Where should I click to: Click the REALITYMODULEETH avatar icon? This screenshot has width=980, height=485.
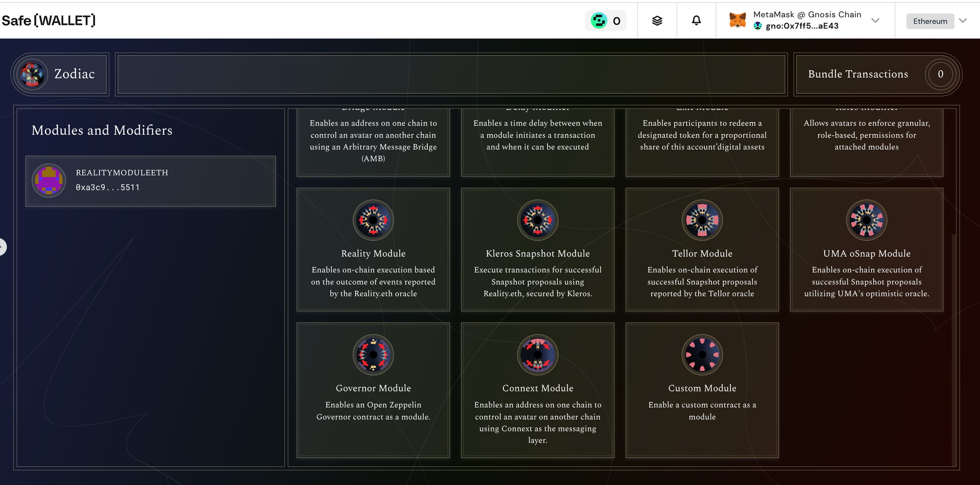49,180
